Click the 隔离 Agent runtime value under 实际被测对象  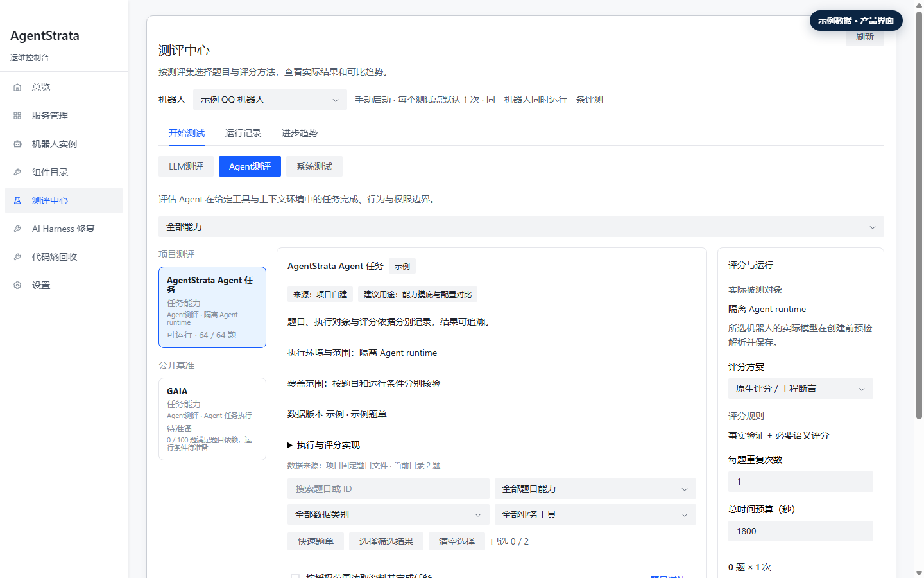pyautogui.click(x=767, y=309)
